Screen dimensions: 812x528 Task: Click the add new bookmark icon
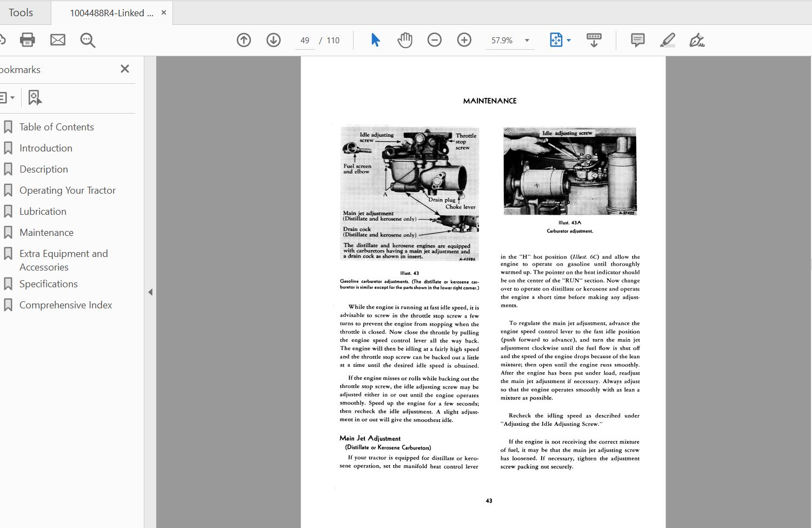35,98
